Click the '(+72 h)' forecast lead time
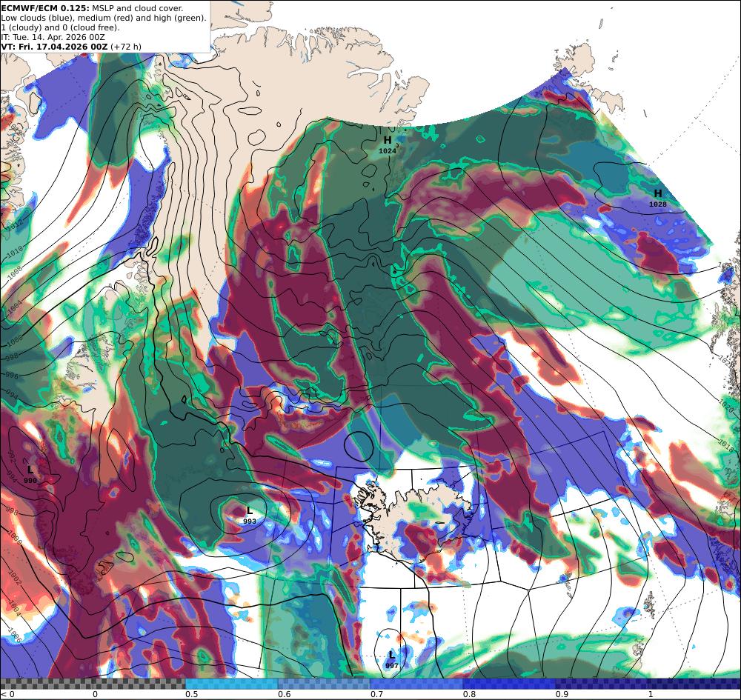Screen dimensions: 741x700 click(126, 47)
